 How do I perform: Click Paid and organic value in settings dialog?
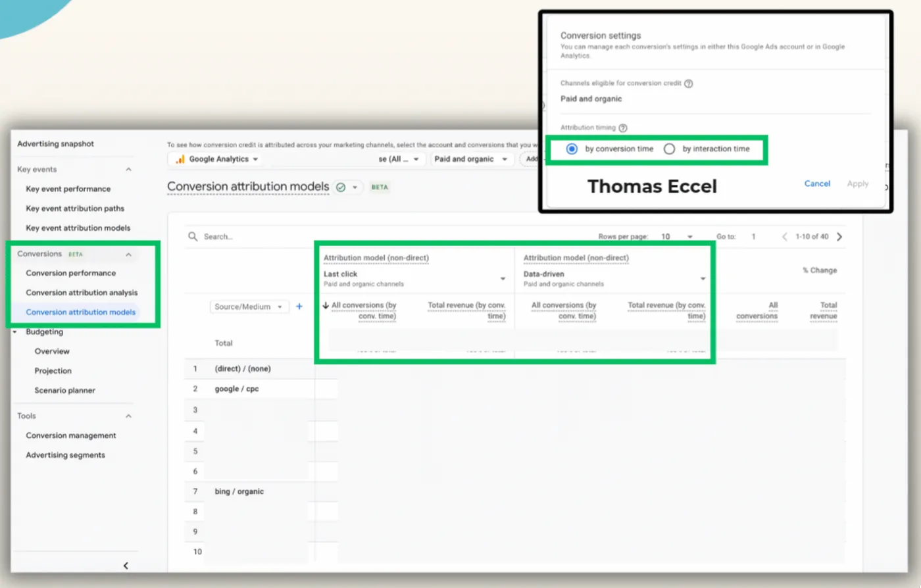[591, 99]
